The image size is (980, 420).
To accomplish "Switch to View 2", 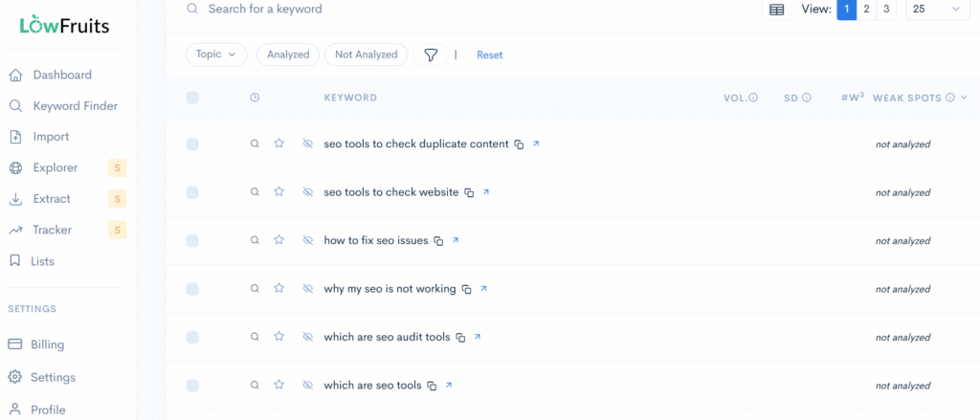I will 866,10.
